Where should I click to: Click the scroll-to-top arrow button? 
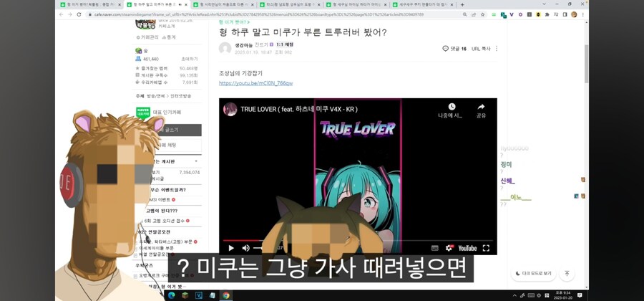567,274
